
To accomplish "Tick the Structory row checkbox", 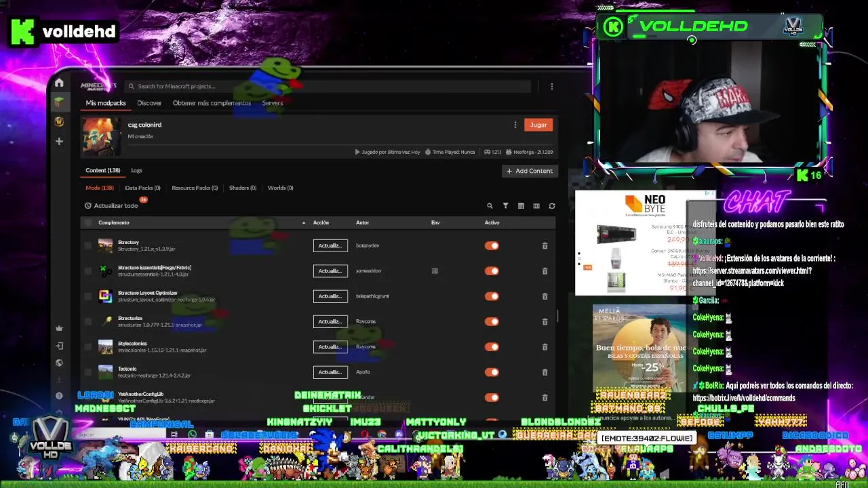I will pyautogui.click(x=88, y=245).
